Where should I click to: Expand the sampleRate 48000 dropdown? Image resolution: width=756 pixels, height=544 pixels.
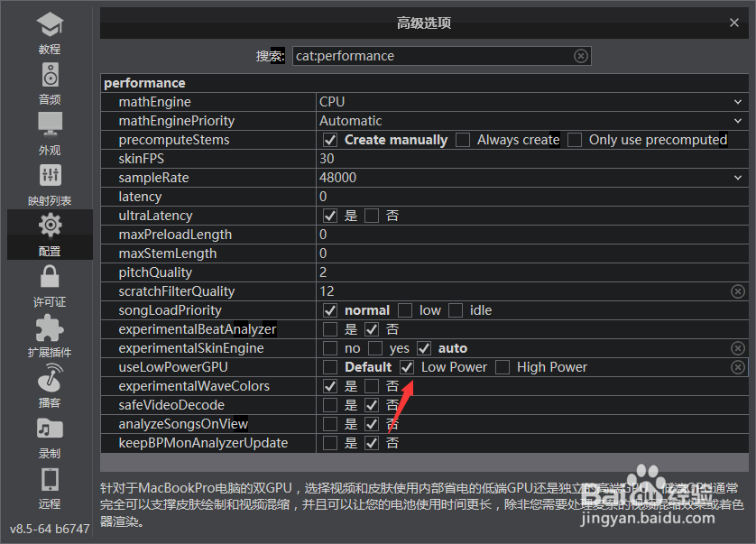(x=738, y=178)
